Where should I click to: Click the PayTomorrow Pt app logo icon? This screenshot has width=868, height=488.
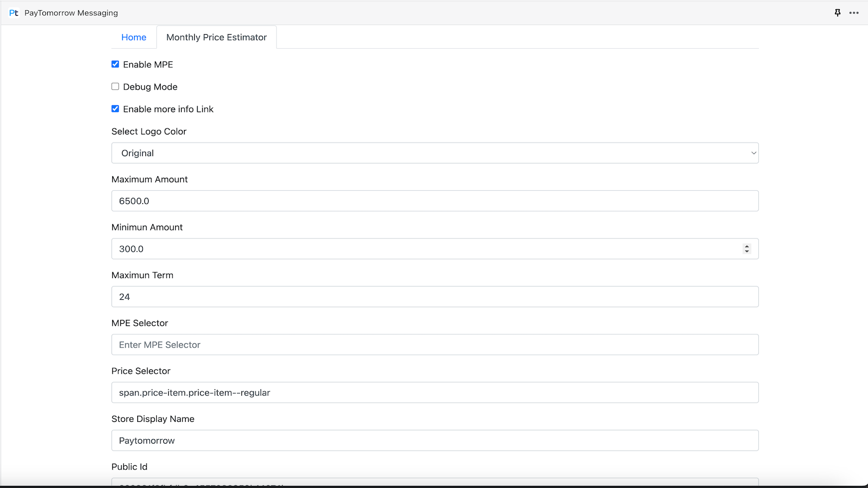(14, 13)
